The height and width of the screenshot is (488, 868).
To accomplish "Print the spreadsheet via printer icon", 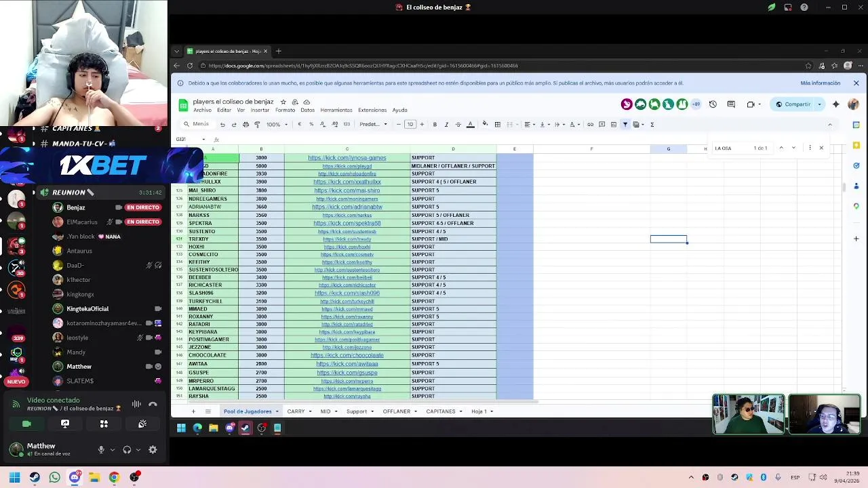I will click(x=245, y=125).
